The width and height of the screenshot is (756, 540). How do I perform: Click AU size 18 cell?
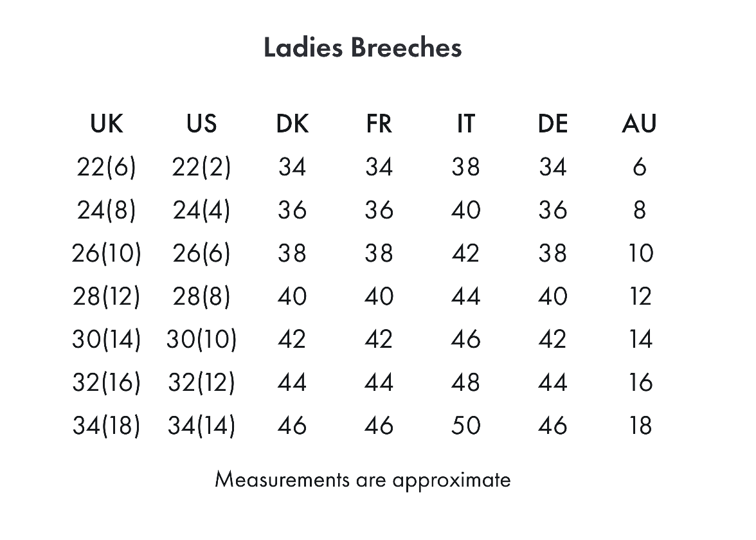(x=639, y=426)
